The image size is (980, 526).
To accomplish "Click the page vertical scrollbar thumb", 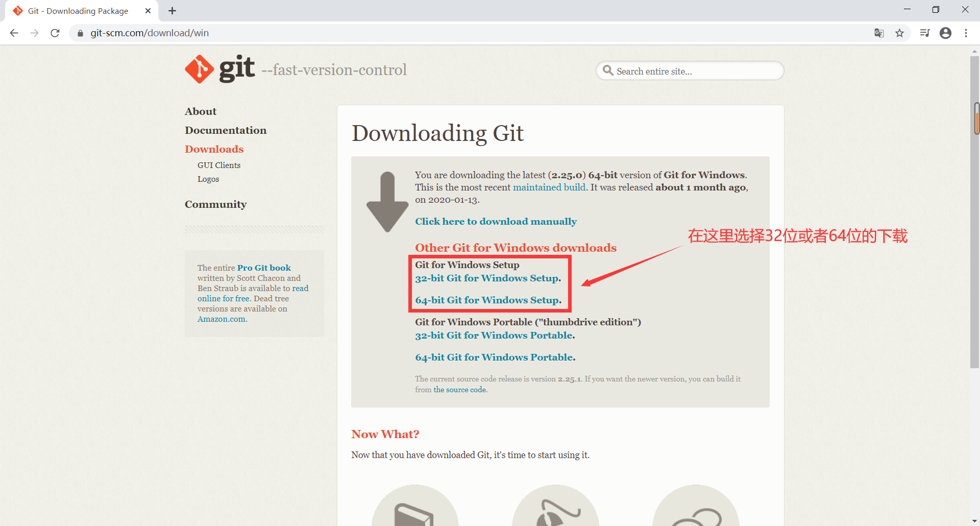I will pyautogui.click(x=974, y=212).
